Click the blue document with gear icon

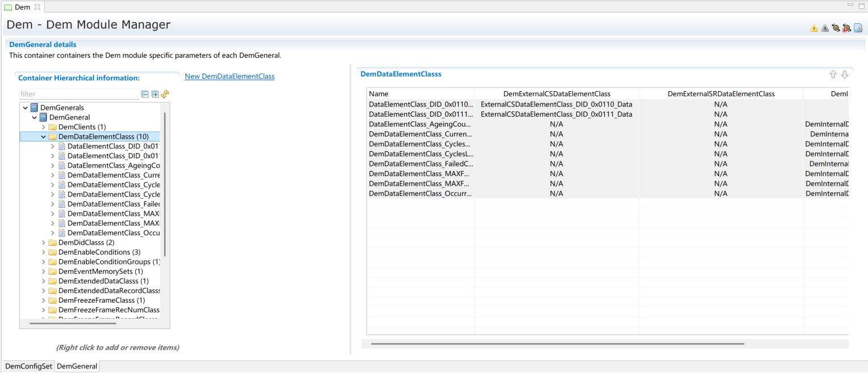pyautogui.click(x=858, y=28)
